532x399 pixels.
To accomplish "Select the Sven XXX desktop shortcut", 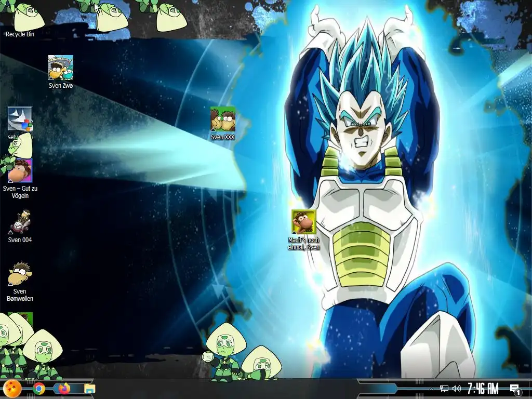I will pyautogui.click(x=222, y=123).
